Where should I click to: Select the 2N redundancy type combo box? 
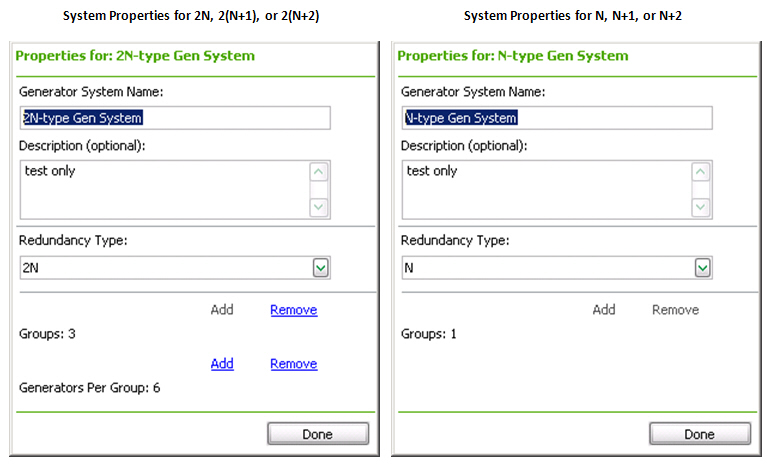click(175, 268)
